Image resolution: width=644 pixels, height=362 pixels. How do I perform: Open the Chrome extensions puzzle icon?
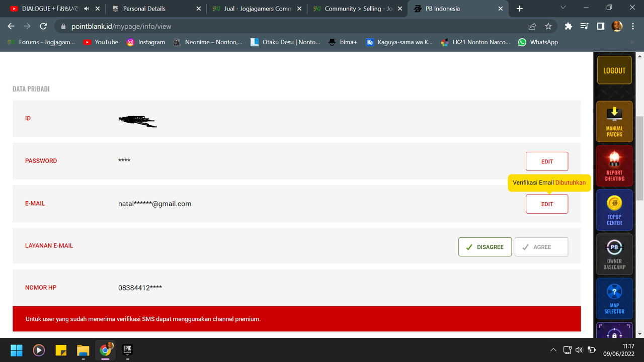569,26
